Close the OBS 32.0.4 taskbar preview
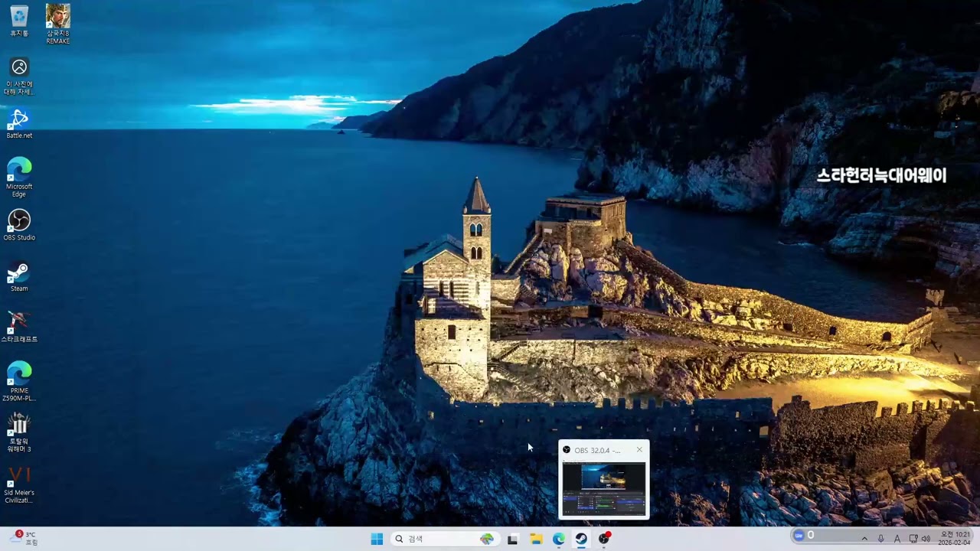This screenshot has height=551, width=980. [639, 450]
